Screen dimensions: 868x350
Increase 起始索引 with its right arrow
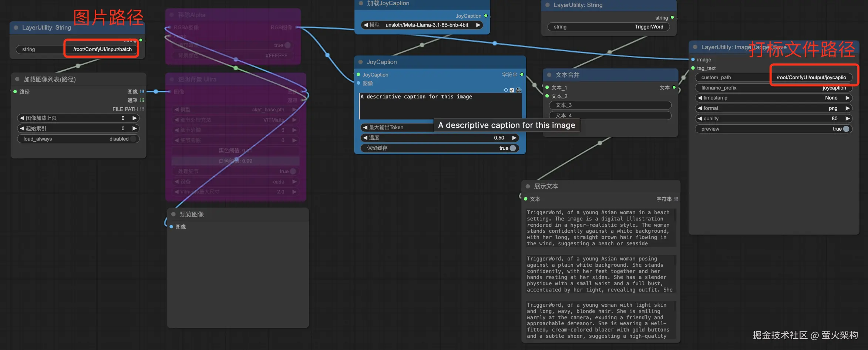click(135, 128)
